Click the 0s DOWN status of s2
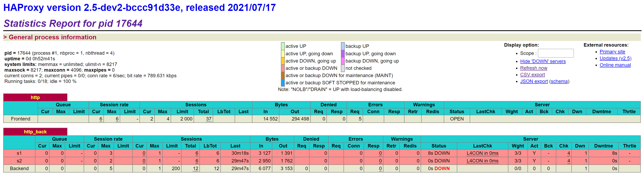644x182 pixels. [439, 161]
